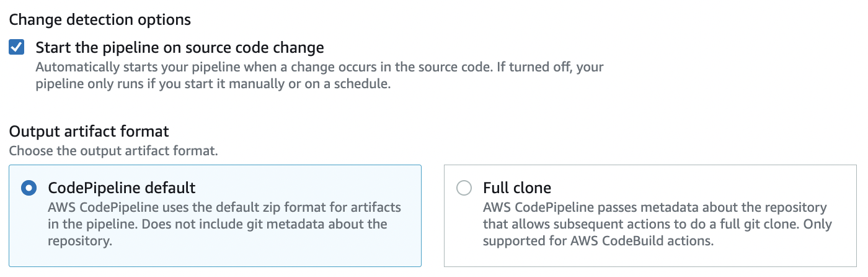Click the "Automatically starts your pipeline" description line

click(x=248, y=66)
